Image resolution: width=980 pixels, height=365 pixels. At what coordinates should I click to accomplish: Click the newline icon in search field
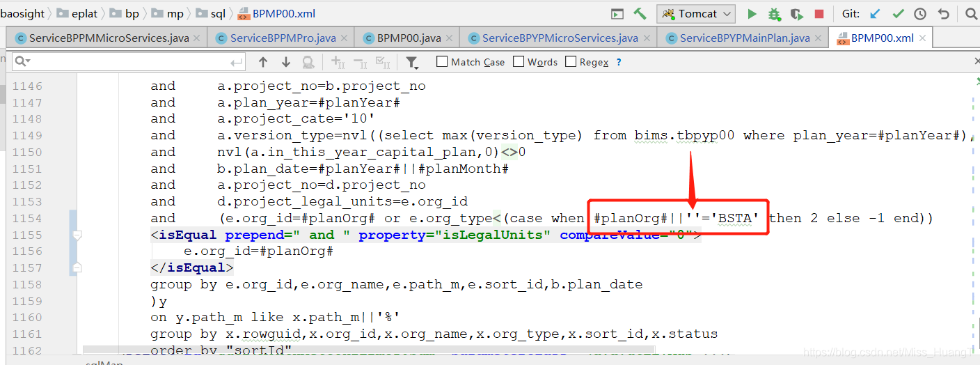237,63
